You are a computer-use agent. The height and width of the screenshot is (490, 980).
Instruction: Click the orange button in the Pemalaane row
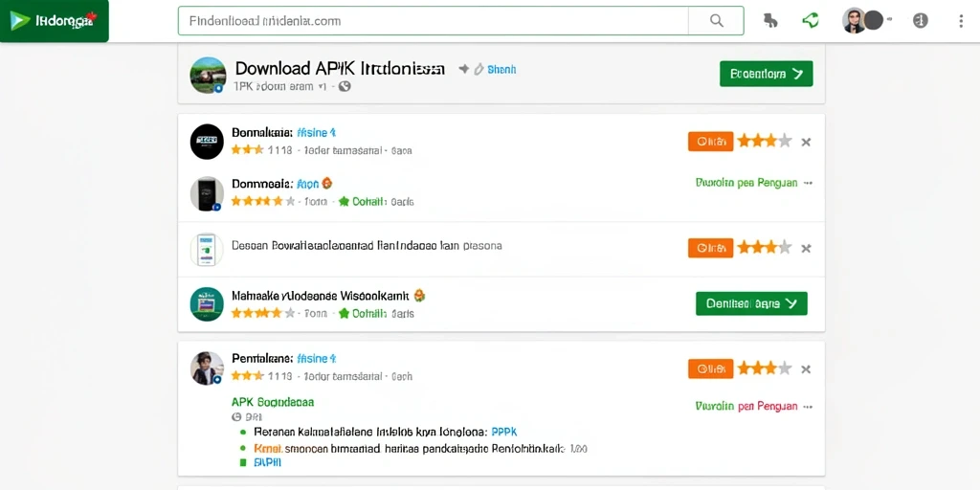pos(711,368)
